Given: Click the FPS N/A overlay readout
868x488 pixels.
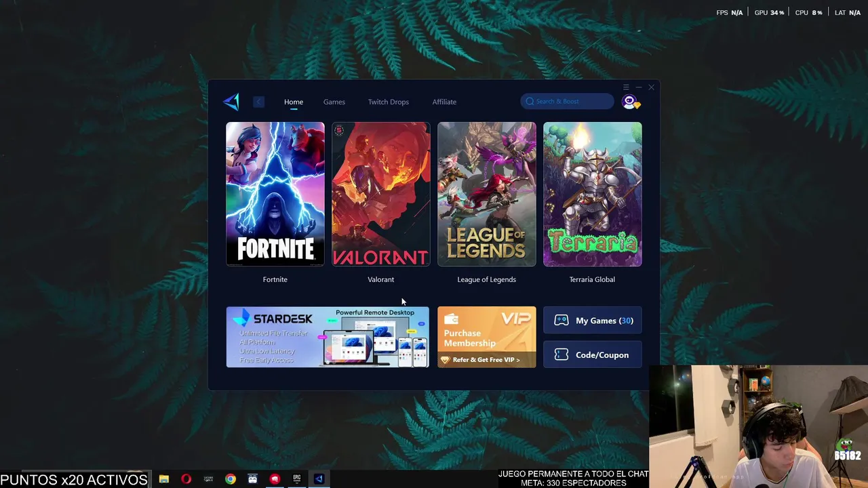Looking at the screenshot, I should point(730,13).
